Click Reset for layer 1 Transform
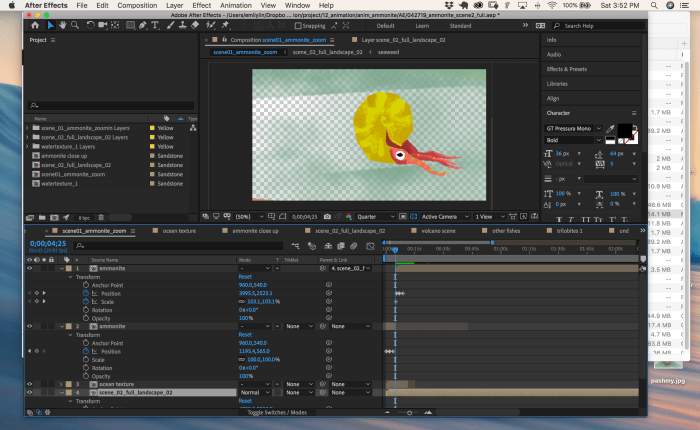Viewport: 700px width, 430px height. [245, 277]
